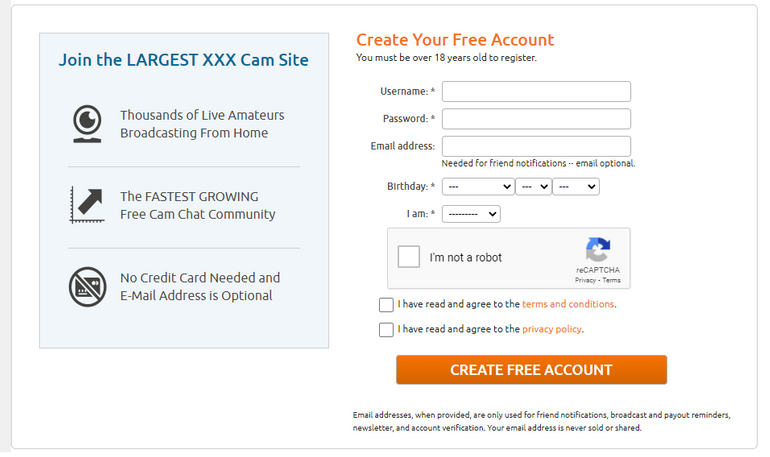This screenshot has width=770, height=457.
Task: Click the no credit card icon
Action: click(x=87, y=287)
